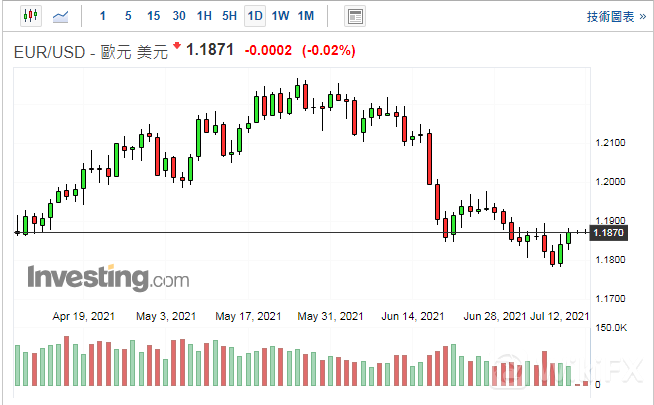This screenshot has width=654, height=405.
Task: Set chart to 1M monthly interval
Action: [306, 16]
